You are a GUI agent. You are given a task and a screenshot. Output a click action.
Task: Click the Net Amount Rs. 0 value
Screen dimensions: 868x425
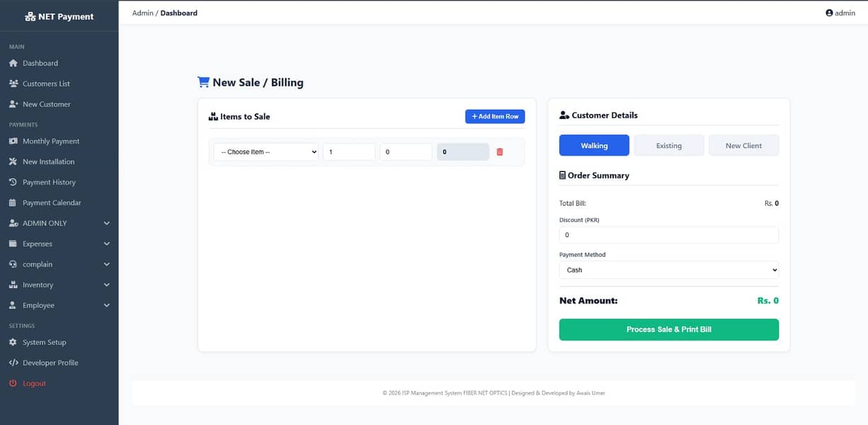[x=768, y=300]
